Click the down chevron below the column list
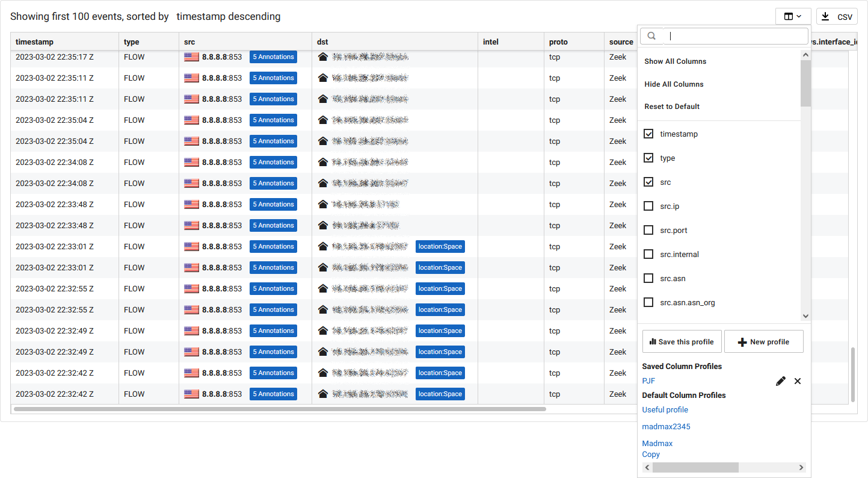This screenshot has height=478, width=868. (805, 315)
